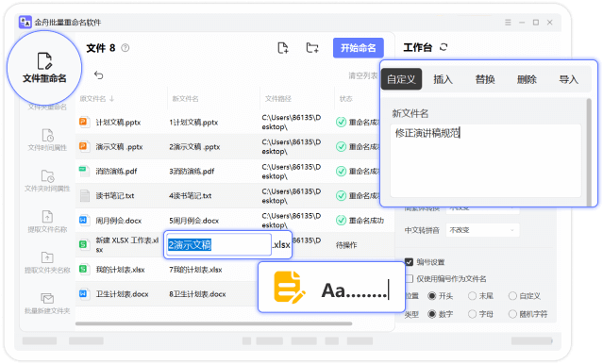Click the 状态 column header
The height and width of the screenshot is (364, 603).
[x=345, y=99]
